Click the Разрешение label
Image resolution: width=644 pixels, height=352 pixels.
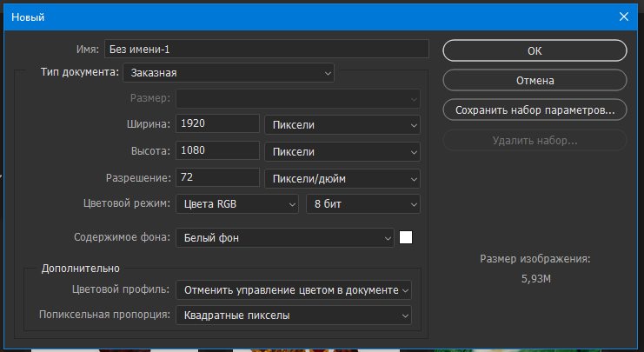(138, 178)
